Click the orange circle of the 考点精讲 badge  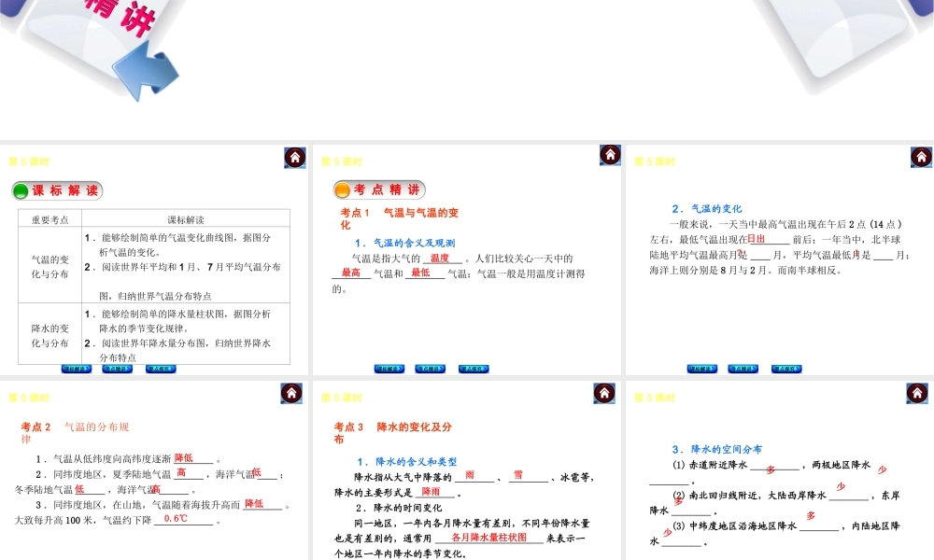tap(342, 189)
